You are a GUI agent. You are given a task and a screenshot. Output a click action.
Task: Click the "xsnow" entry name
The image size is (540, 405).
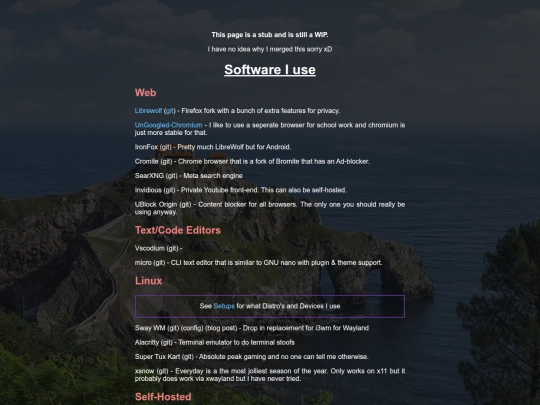[x=145, y=371]
